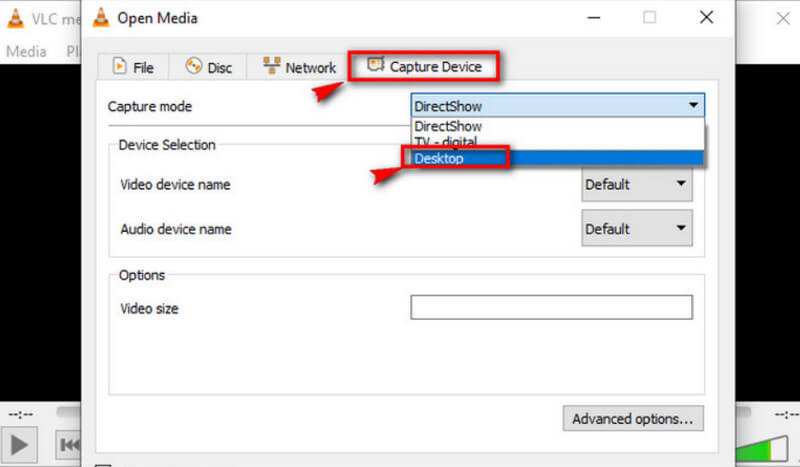800x467 pixels.
Task: Select the Capture Device tab
Action: [423, 66]
